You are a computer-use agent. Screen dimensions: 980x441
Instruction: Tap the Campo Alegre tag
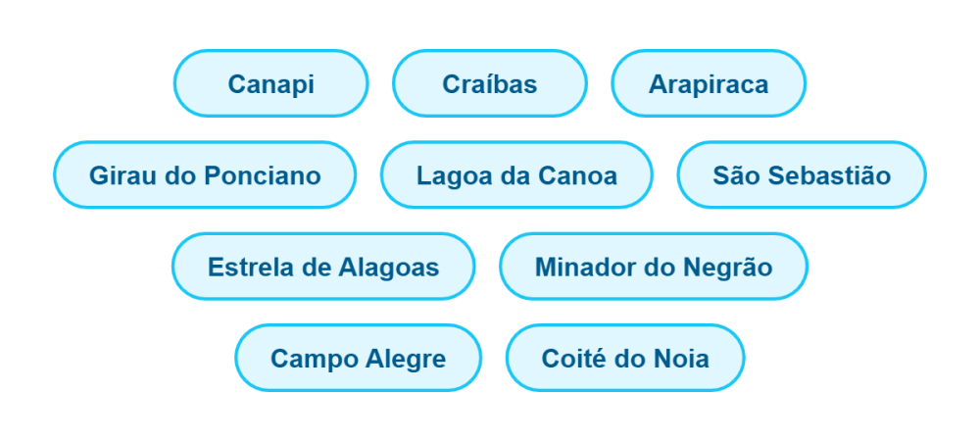(x=358, y=358)
